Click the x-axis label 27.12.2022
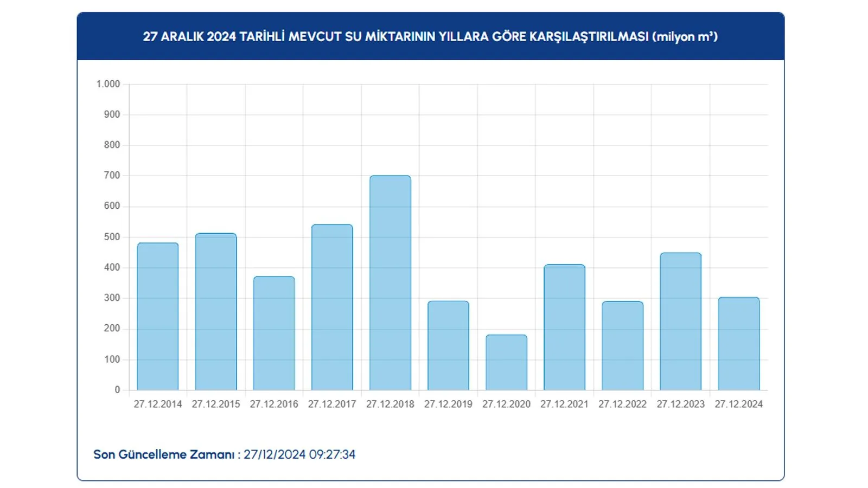 click(x=622, y=404)
